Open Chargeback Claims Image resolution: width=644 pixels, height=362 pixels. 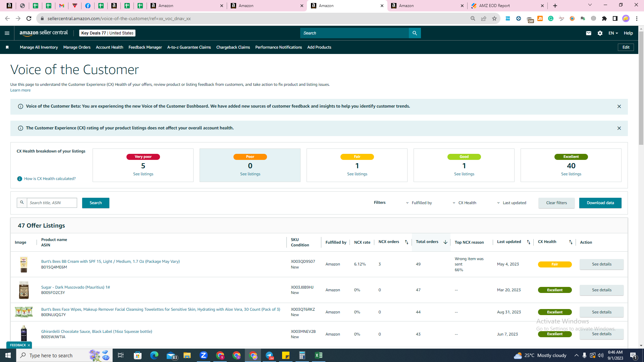[233, 47]
